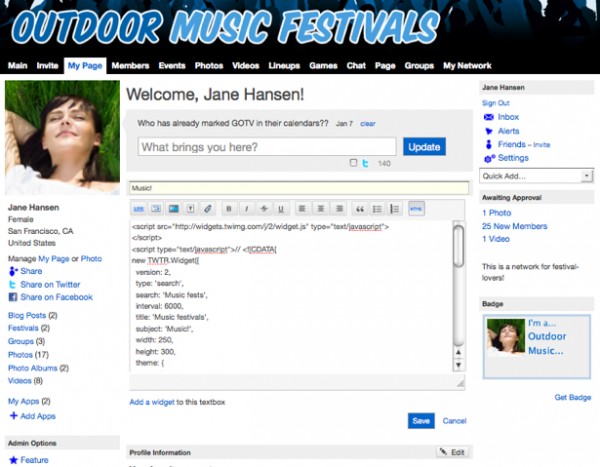Viewport: 600px width, 467px height.
Task: Cancel the text box edit
Action: pos(454,421)
